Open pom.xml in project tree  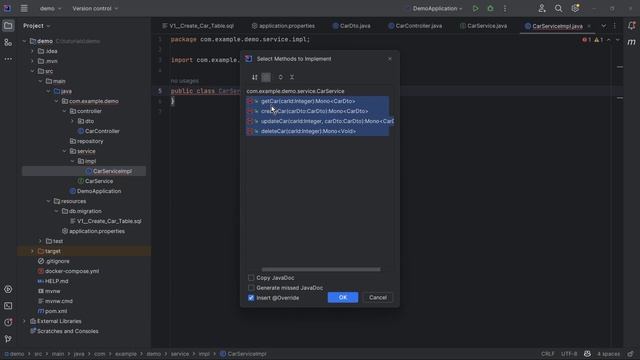tap(56, 311)
